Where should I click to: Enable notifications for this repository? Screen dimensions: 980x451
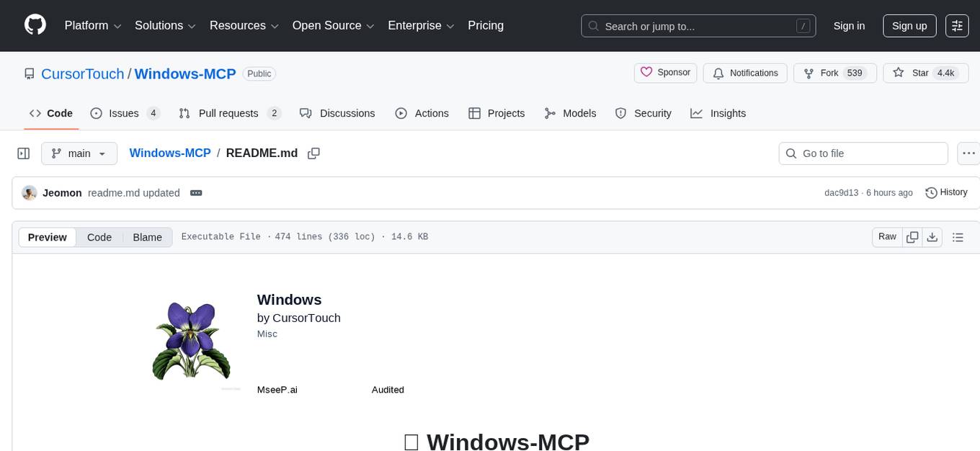coord(745,73)
